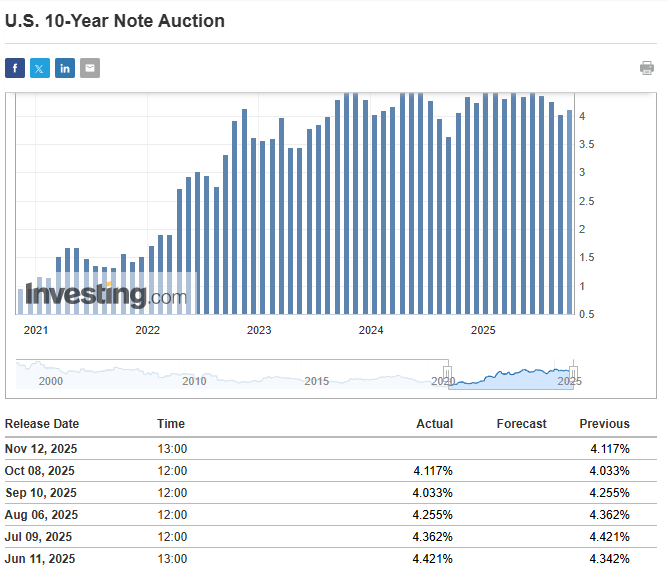Select the 2010 point on the navigator timeline

tap(194, 381)
